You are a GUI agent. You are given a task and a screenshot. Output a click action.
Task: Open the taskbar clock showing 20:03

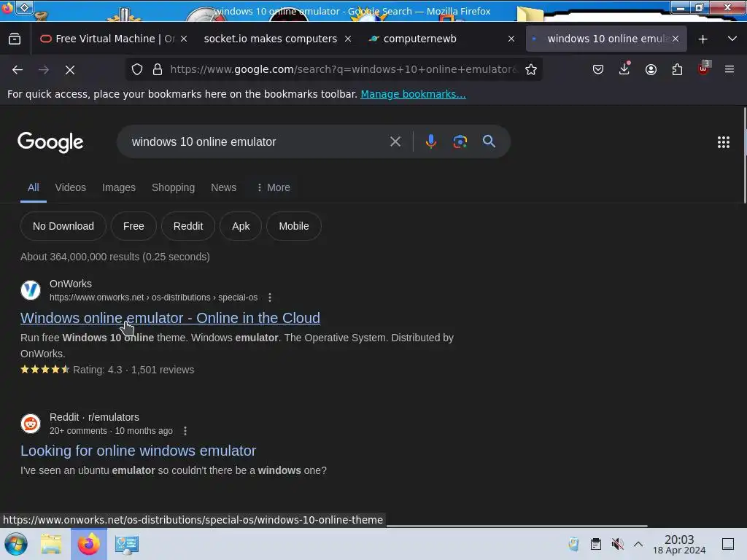point(679,544)
